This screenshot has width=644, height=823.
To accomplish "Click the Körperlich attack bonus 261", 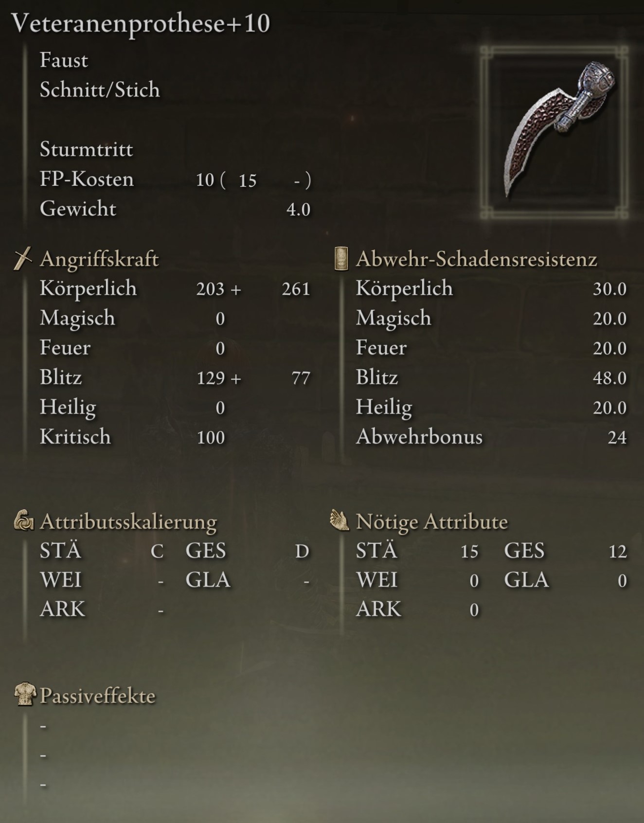I will pyautogui.click(x=296, y=289).
